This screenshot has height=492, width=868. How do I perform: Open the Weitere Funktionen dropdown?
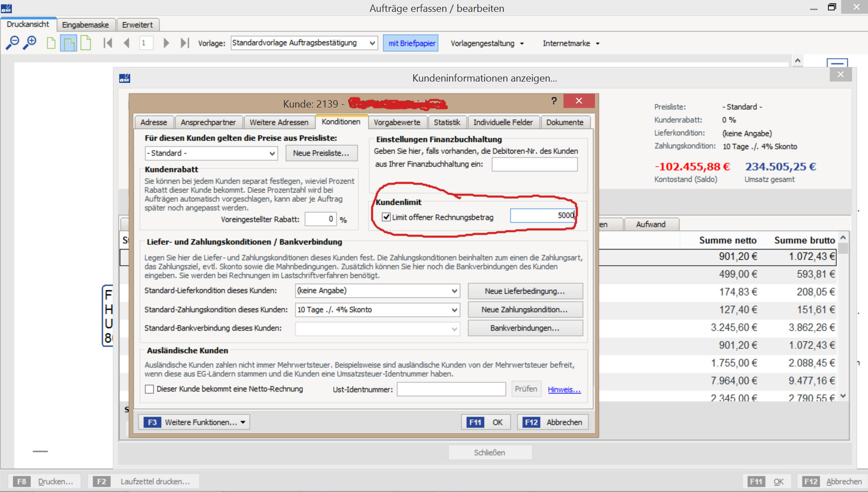(194, 422)
